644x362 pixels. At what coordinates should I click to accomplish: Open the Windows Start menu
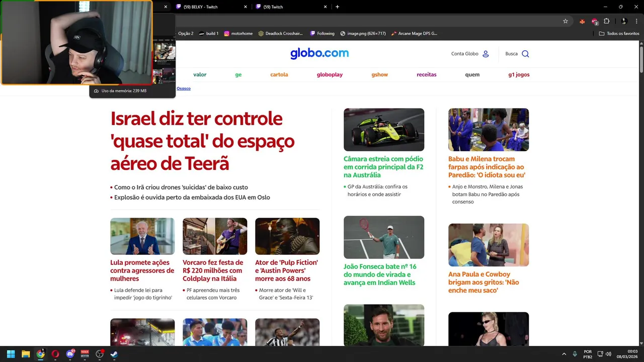click(x=11, y=354)
